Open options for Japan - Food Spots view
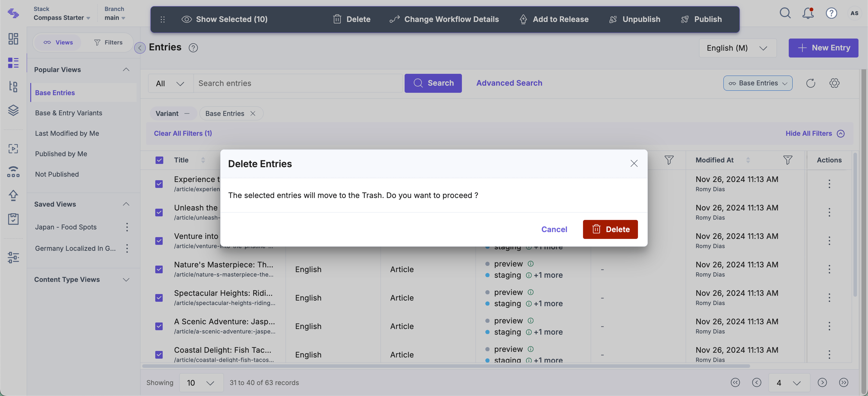This screenshot has height=396, width=868. 127,227
